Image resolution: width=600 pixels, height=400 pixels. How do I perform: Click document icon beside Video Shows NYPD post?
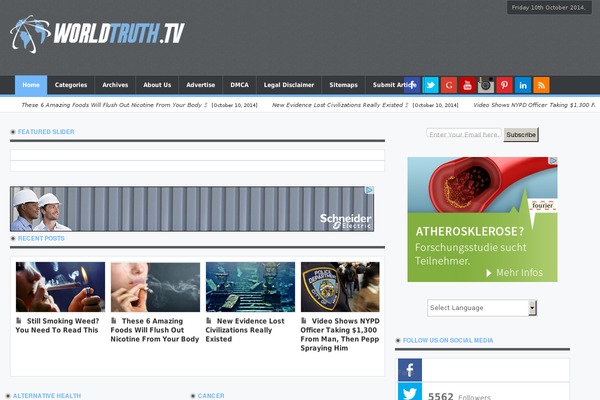[x=304, y=321]
